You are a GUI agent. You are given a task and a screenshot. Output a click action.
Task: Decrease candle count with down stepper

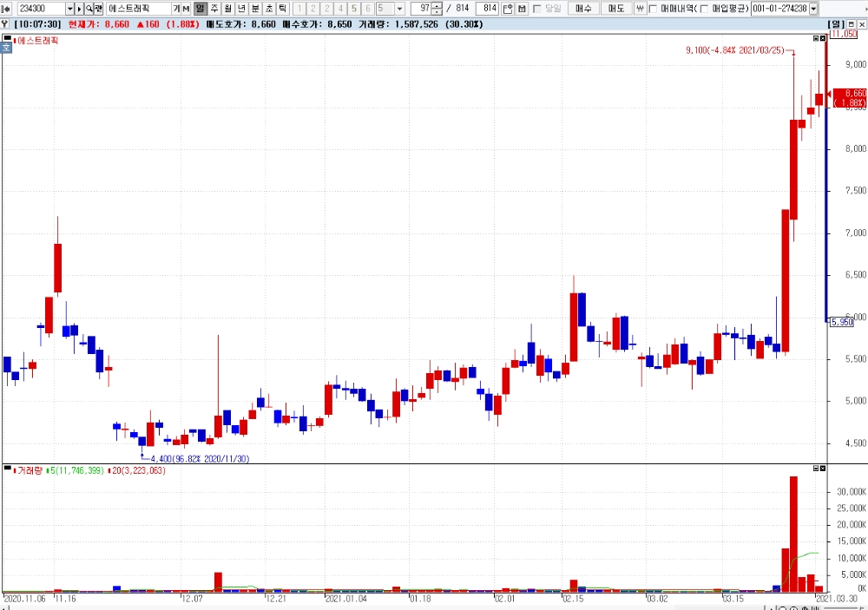pyautogui.click(x=437, y=11)
